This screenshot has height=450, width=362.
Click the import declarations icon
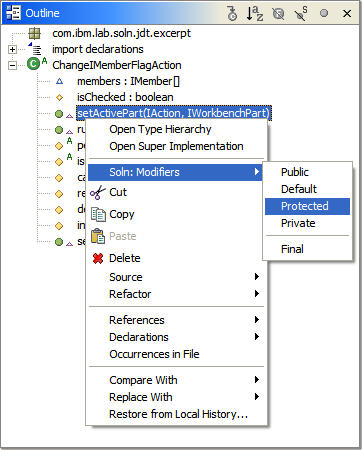click(x=35, y=49)
